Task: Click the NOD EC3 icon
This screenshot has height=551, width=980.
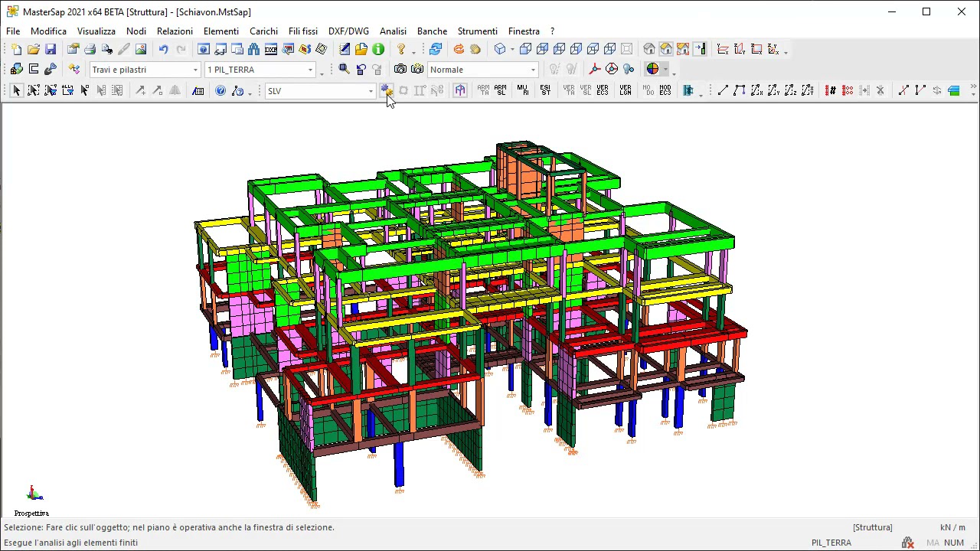Action: click(x=665, y=90)
